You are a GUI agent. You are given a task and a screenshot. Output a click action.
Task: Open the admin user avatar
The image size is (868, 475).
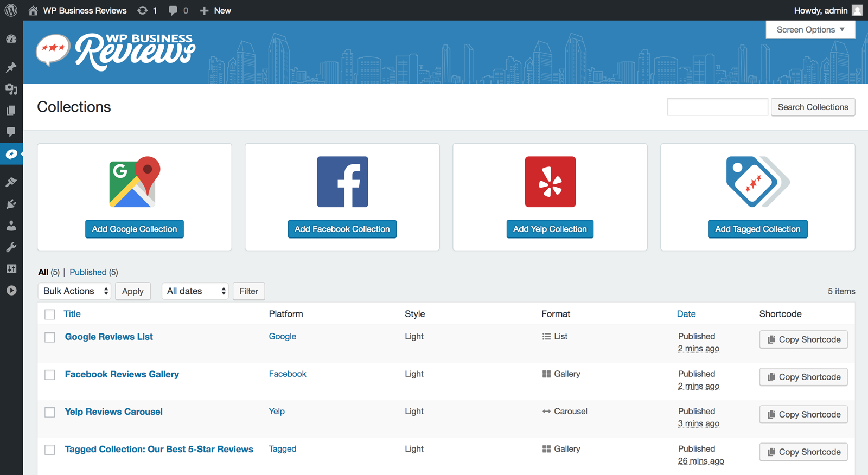click(x=857, y=10)
